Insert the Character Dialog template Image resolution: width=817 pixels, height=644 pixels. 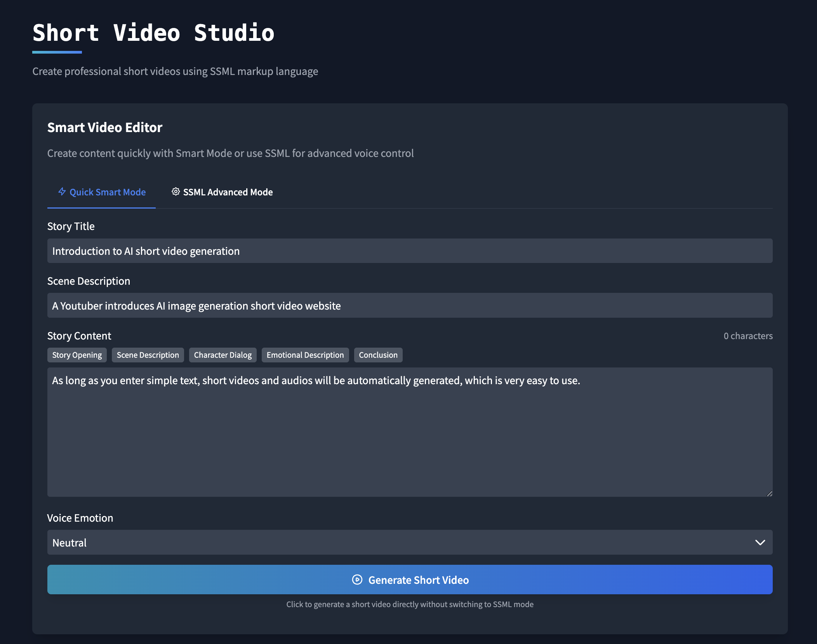(223, 355)
